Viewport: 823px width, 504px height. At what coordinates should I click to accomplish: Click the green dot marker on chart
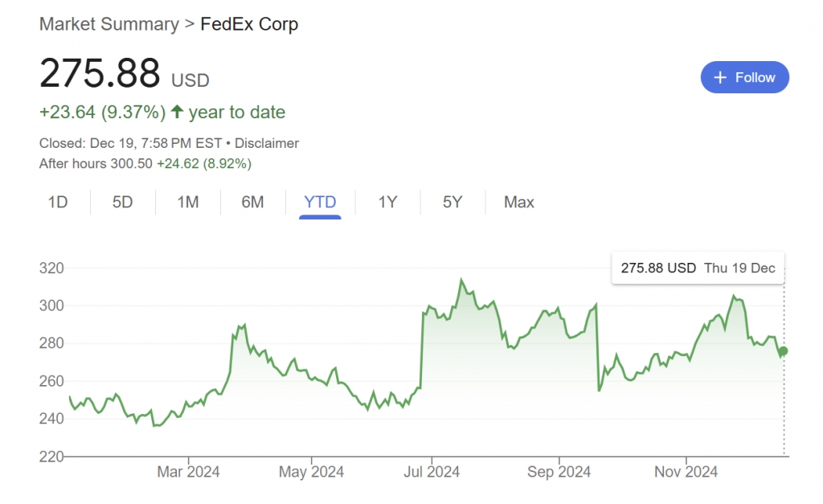coord(784,350)
